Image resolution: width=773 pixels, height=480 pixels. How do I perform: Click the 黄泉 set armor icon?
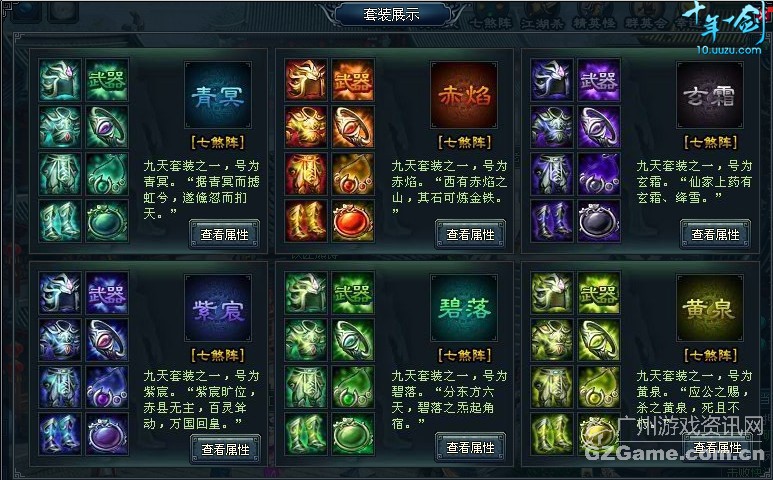pyautogui.click(x=552, y=340)
